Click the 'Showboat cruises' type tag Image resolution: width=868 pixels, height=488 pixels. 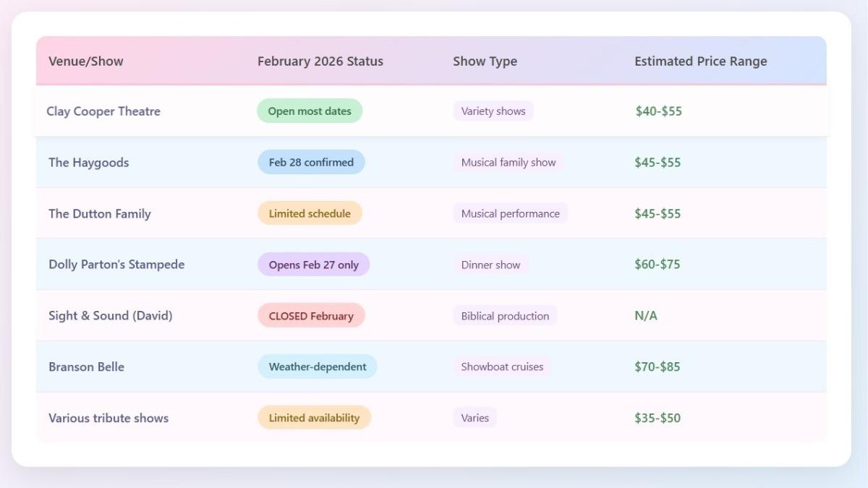502,367
